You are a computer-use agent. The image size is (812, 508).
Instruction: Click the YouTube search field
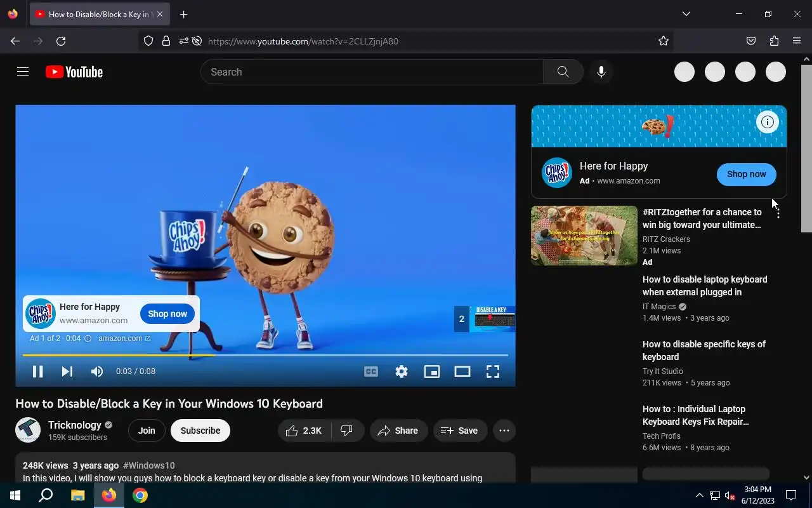(372, 72)
